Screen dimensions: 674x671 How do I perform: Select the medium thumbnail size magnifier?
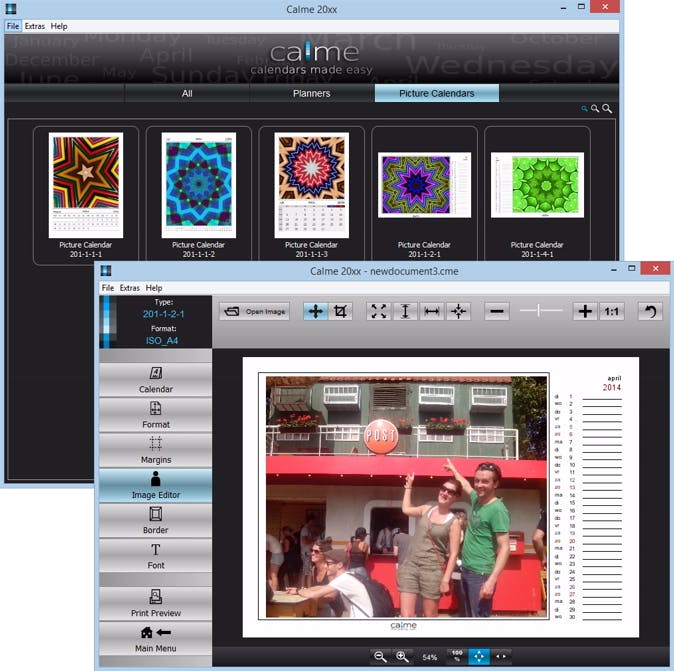coord(594,109)
